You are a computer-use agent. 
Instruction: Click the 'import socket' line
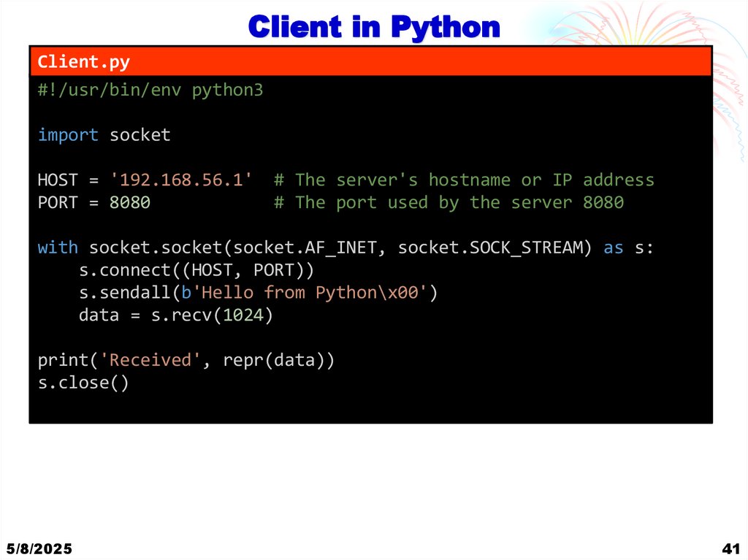pyautogui.click(x=104, y=135)
